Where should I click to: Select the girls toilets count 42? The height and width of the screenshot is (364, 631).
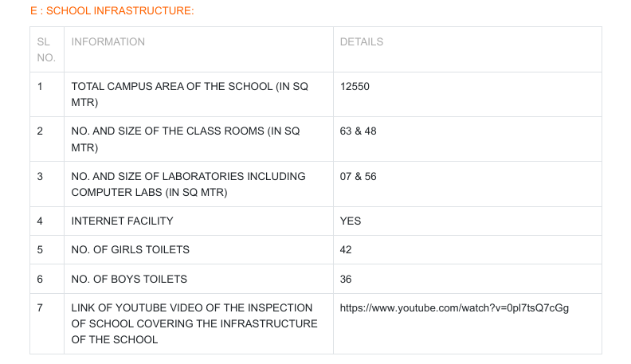(346, 250)
